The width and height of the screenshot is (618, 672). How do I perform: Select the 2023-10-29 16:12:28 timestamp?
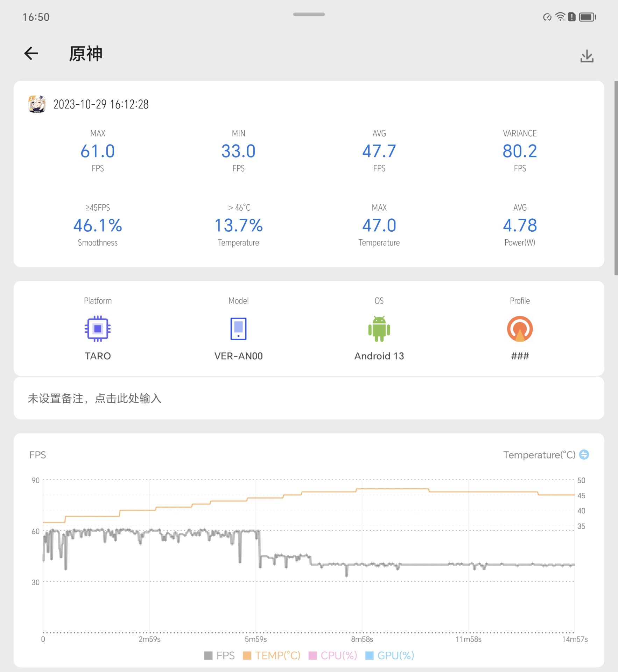(x=101, y=104)
